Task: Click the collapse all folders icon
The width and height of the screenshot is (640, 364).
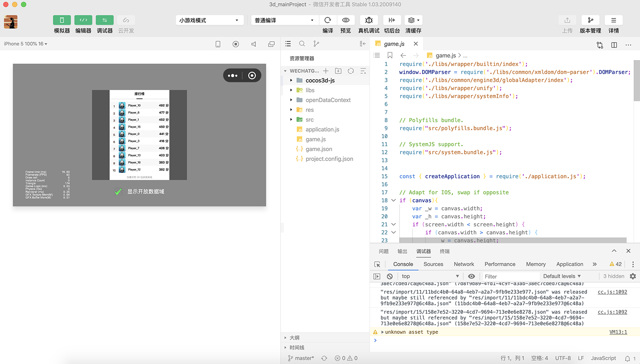Action: (x=363, y=71)
